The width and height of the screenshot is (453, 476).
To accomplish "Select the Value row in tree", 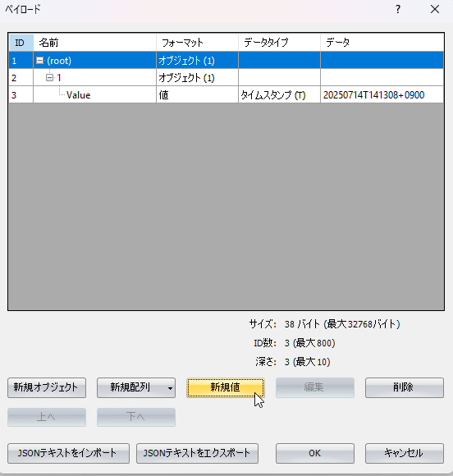I will tap(226, 95).
